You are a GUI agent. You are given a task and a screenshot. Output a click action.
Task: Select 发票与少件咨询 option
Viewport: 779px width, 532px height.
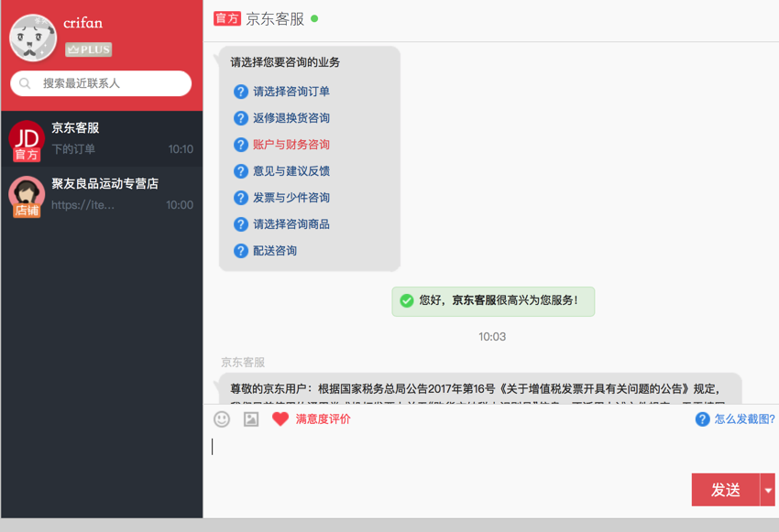291,198
